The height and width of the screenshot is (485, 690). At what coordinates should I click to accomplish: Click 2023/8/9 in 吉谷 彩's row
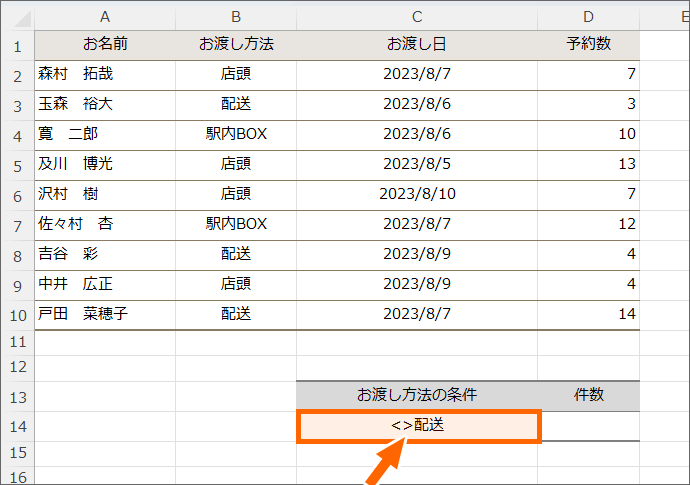point(417,255)
